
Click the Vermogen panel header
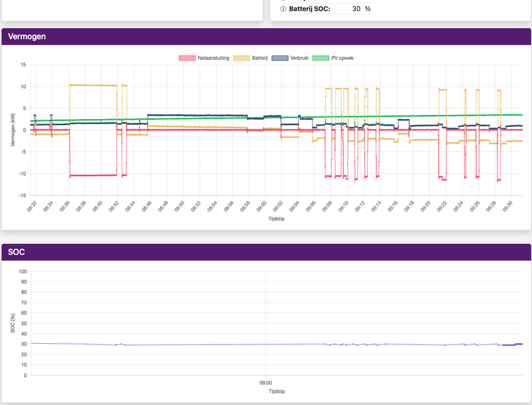tap(267, 37)
